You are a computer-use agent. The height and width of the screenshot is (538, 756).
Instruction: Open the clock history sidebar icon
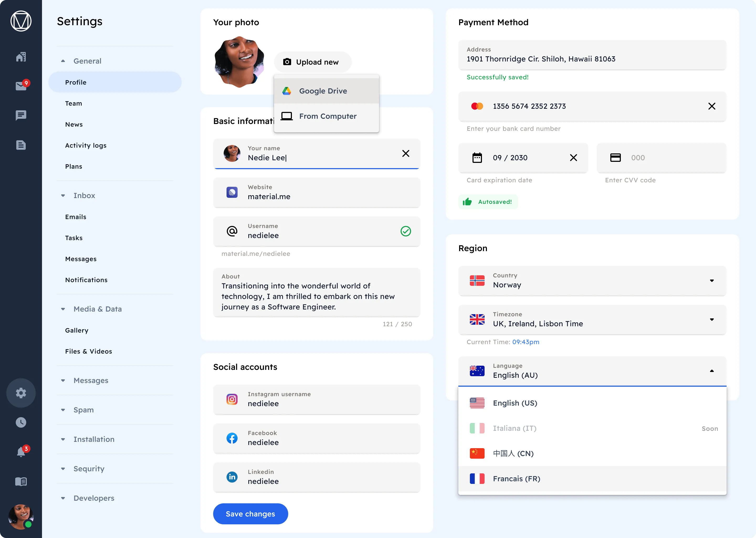point(21,422)
